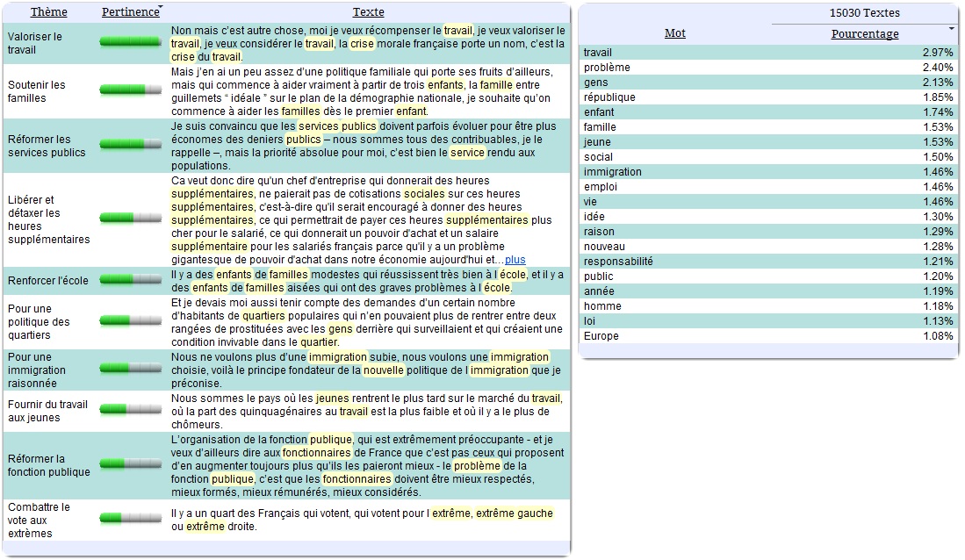Sort the word list by Pourcentage header
Viewport: 965px width, 560px height.
[865, 34]
